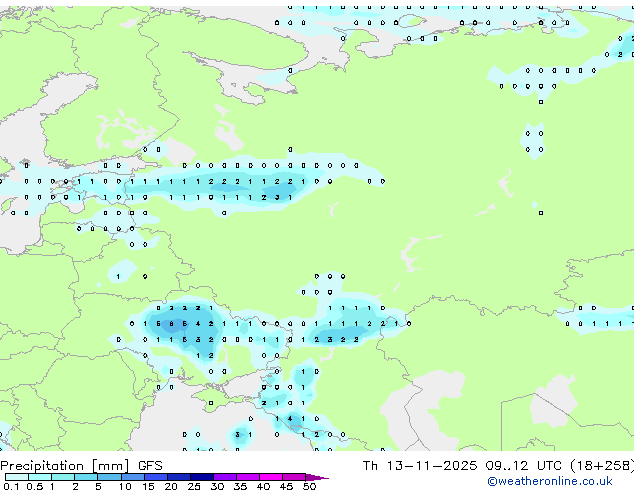Click the '0.5' legend scale label
Viewport: 634px width, 490px height.
click(35, 486)
